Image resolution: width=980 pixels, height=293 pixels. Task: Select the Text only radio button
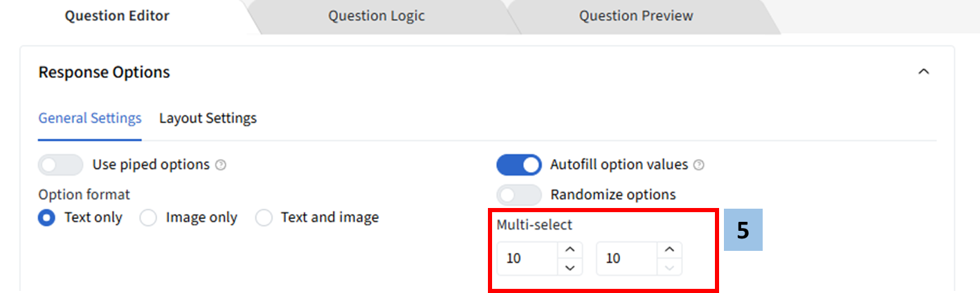[47, 218]
